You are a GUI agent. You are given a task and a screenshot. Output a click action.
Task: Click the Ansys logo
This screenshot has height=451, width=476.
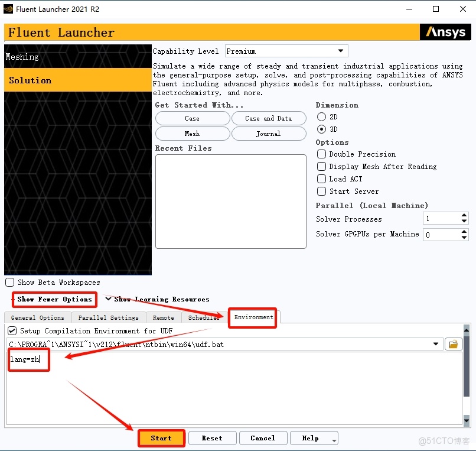point(445,33)
